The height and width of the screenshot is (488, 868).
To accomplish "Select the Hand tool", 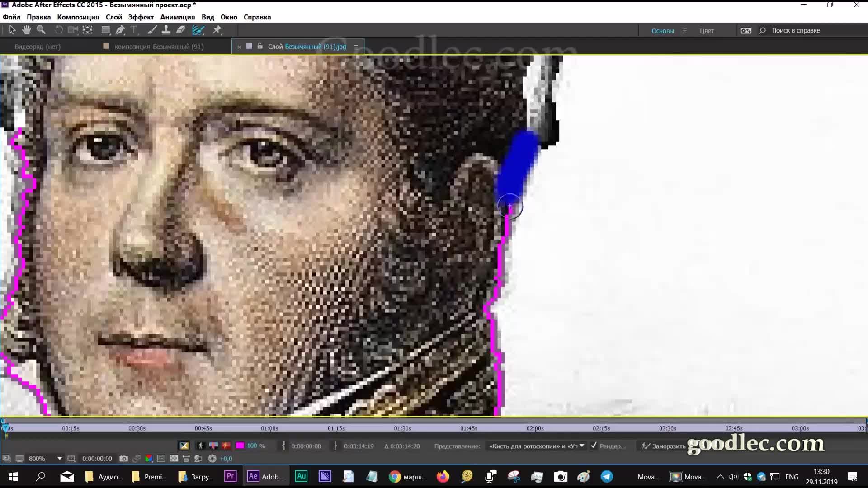I will point(26,30).
